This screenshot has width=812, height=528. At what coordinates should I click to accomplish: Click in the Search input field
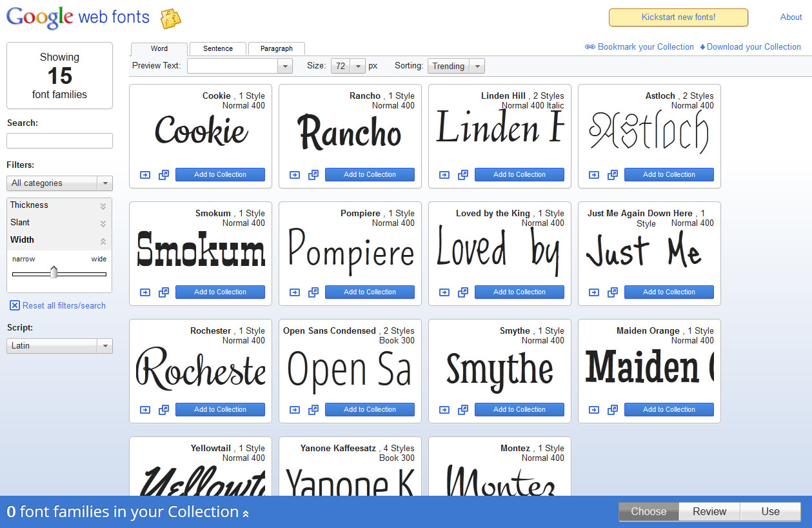point(59,141)
